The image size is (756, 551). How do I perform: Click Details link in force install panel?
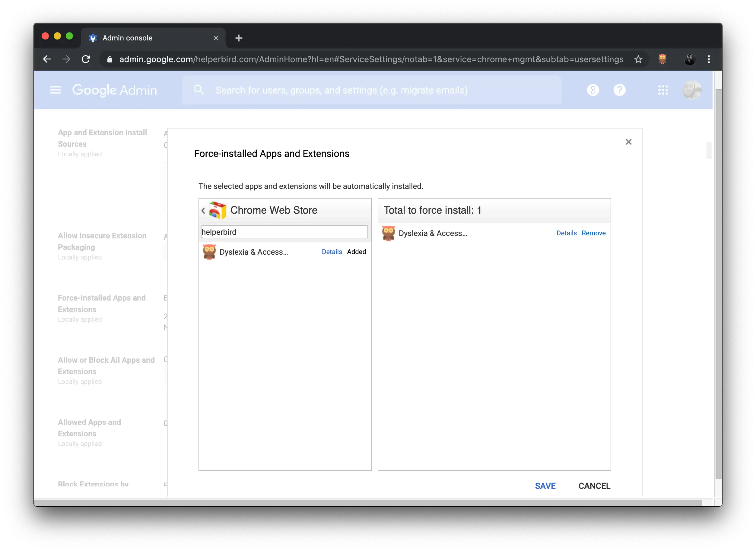coord(567,233)
